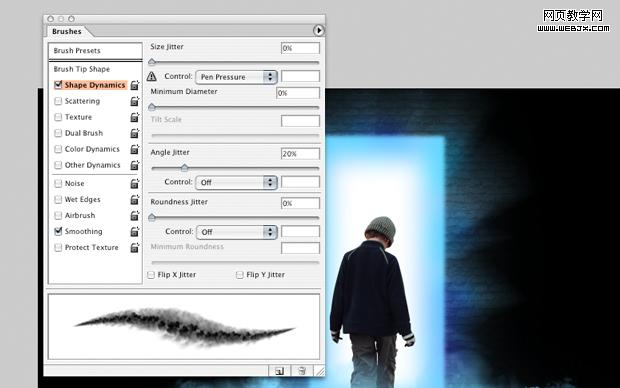This screenshot has width=620, height=388.
Task: Enable the Color Dynamics checkbox
Action: pyautogui.click(x=58, y=149)
